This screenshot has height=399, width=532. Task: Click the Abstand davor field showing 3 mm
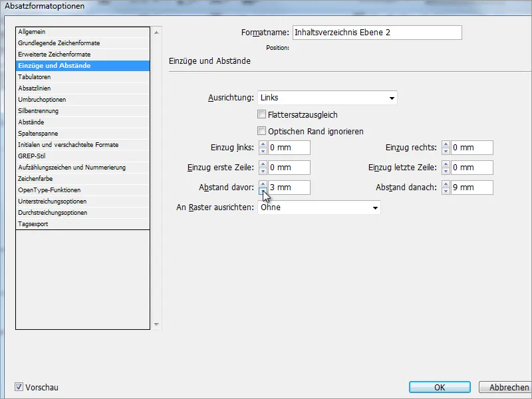click(289, 188)
